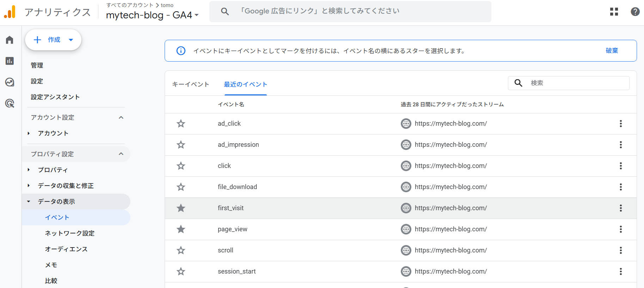This screenshot has width=644, height=288.
Task: Open the 作成 create dropdown
Action: tap(53, 40)
